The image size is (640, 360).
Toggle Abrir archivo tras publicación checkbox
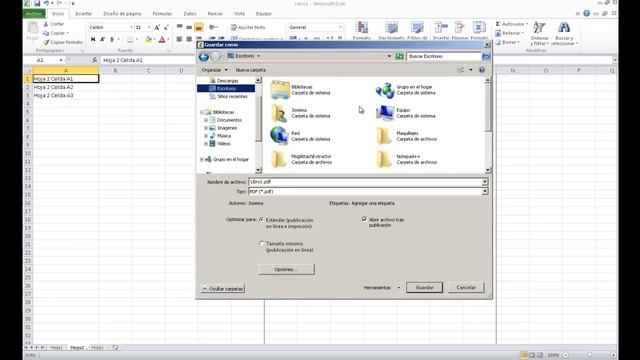[x=364, y=219]
